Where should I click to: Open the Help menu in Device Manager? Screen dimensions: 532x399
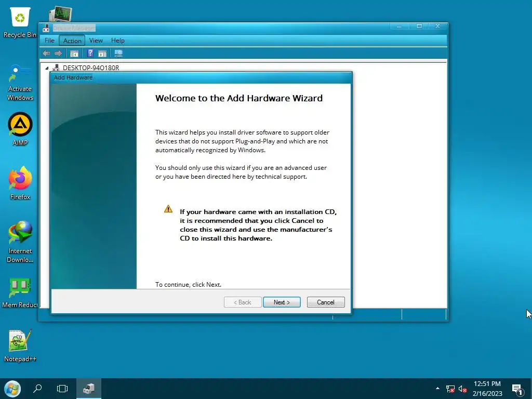(118, 41)
